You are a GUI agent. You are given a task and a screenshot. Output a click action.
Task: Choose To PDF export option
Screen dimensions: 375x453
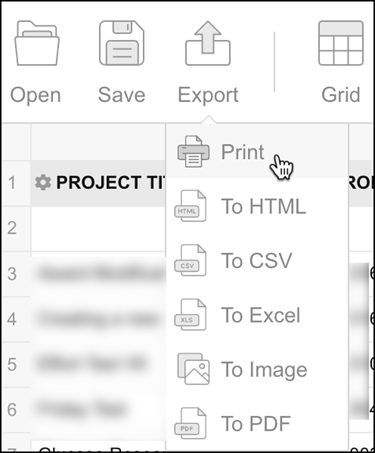point(257,423)
